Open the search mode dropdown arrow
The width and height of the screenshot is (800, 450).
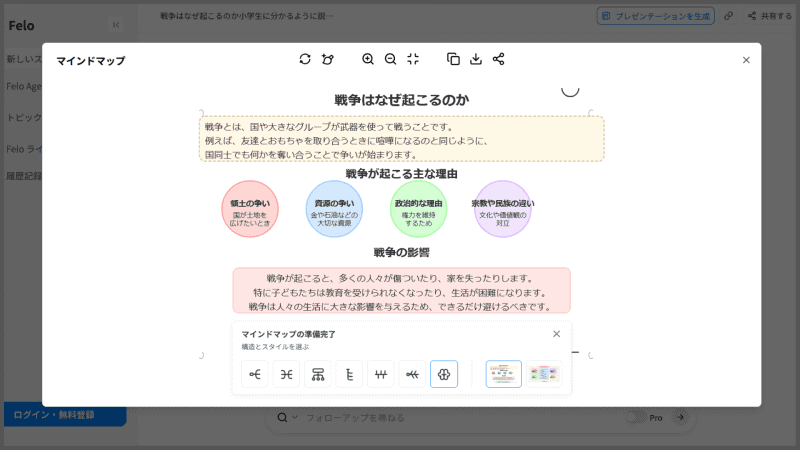[294, 417]
